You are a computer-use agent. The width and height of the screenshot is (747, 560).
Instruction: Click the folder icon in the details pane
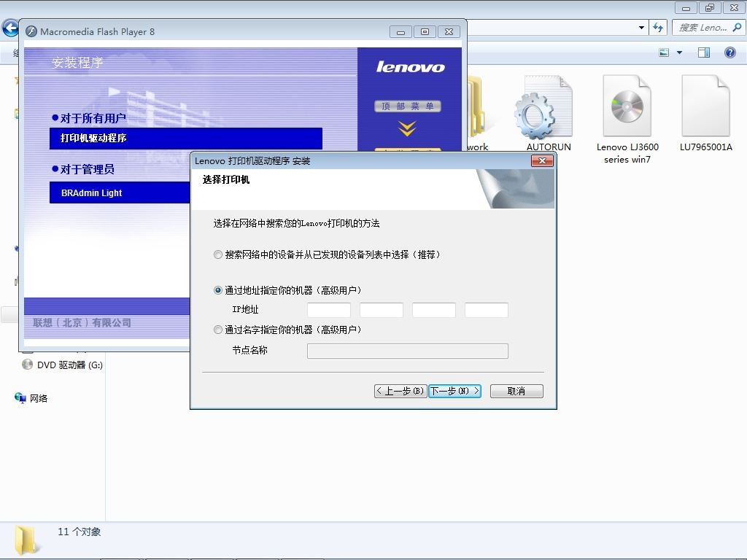[x=27, y=540]
